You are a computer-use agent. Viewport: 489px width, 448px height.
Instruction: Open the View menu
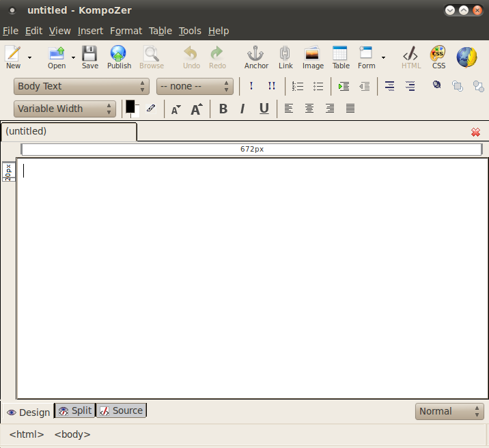59,31
